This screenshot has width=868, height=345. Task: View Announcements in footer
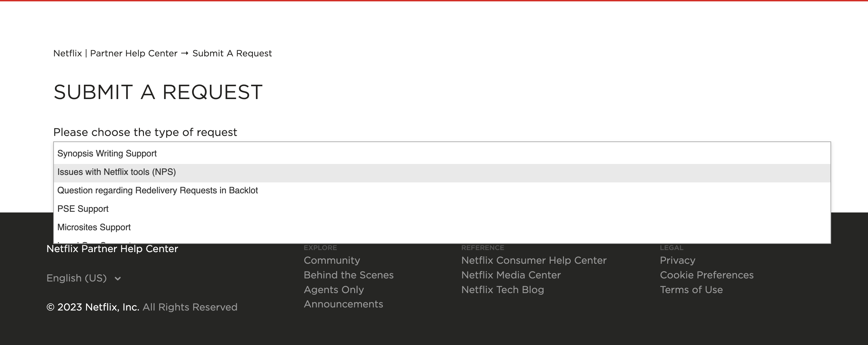[x=343, y=304]
